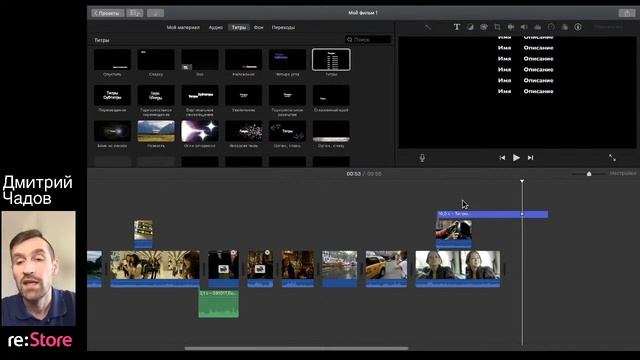The height and width of the screenshot is (360, 640).
Task: Choose the bright star flash title style
Action: [200, 131]
